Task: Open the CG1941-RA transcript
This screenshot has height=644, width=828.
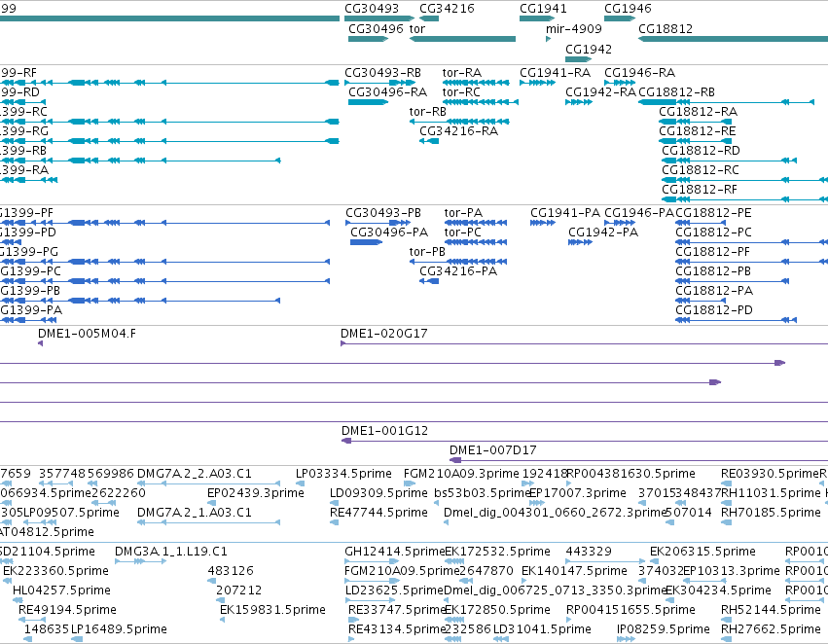Action: pos(537,83)
